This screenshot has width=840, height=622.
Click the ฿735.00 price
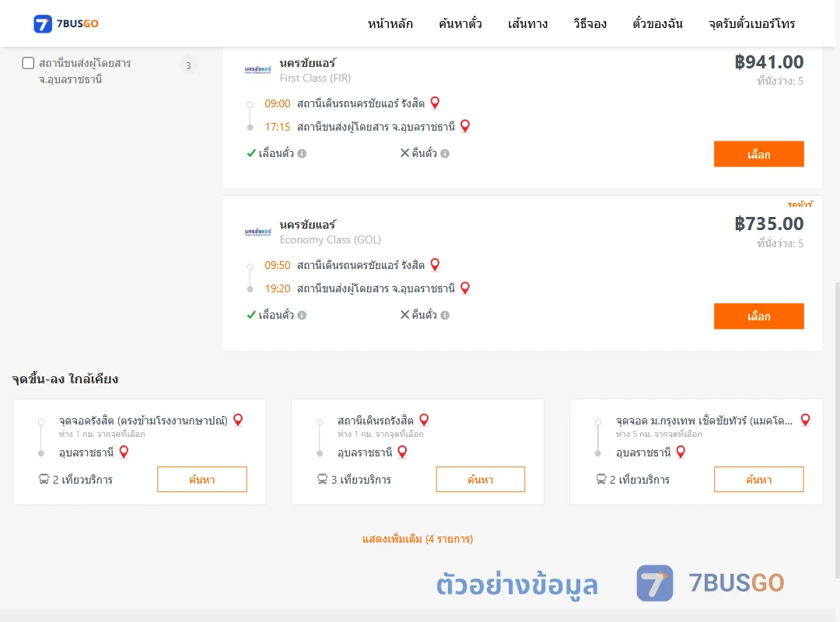(768, 224)
